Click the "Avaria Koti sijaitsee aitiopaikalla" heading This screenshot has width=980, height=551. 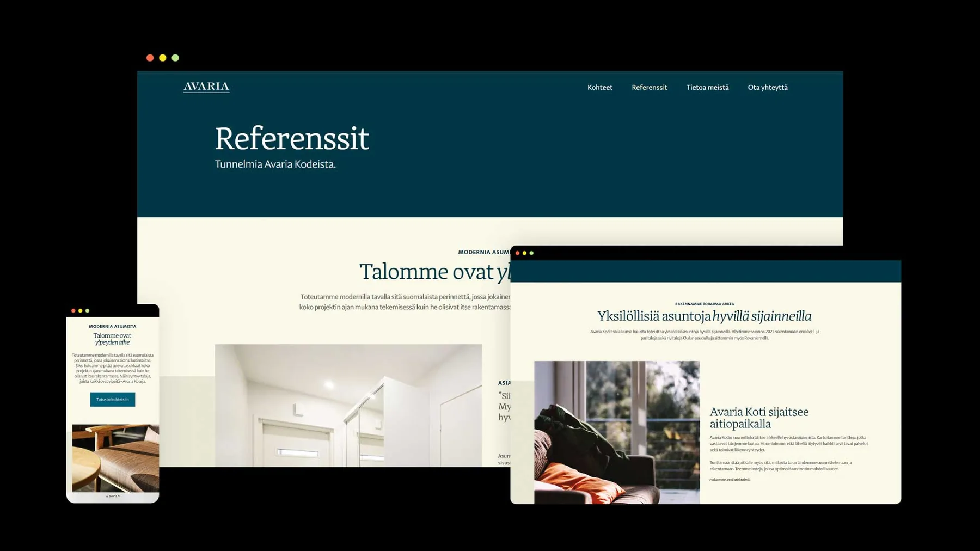(x=759, y=418)
